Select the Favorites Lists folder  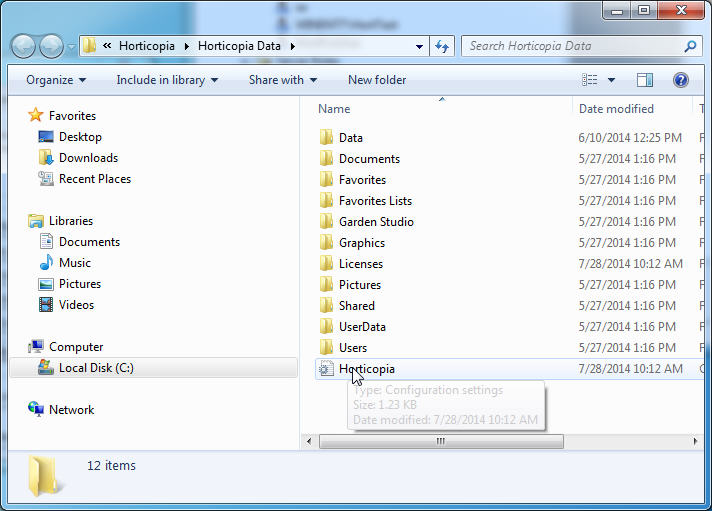pos(366,200)
